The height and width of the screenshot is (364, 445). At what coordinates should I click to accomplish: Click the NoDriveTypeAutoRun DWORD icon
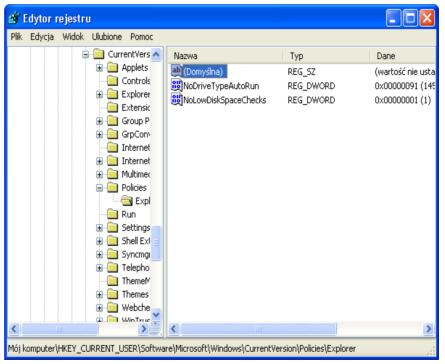(176, 85)
